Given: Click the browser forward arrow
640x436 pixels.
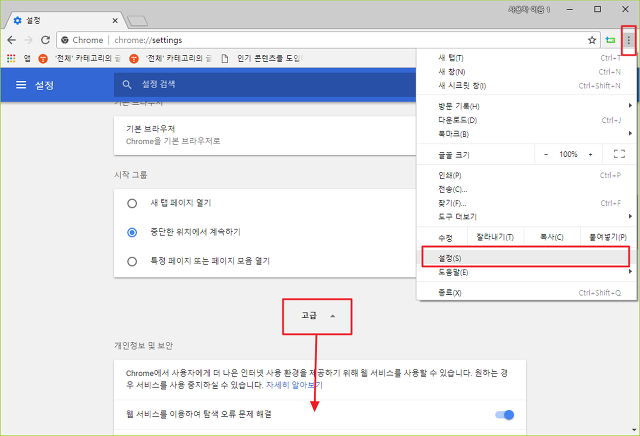Looking at the screenshot, I should point(28,40).
